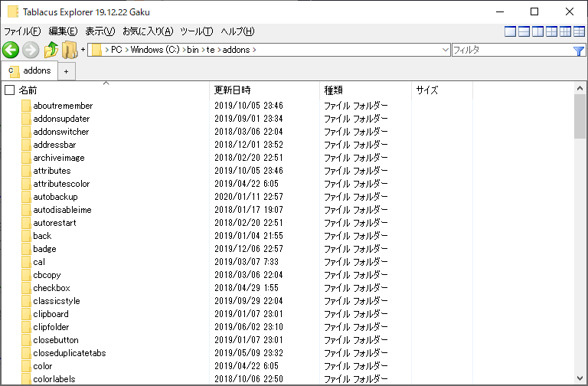Screen dimensions: 588x386
Task: Click the colorlabels folder icon
Action: pyautogui.click(x=26, y=379)
